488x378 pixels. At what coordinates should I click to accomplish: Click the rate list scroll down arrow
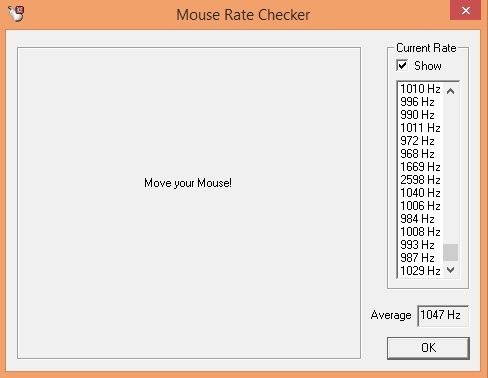click(450, 270)
